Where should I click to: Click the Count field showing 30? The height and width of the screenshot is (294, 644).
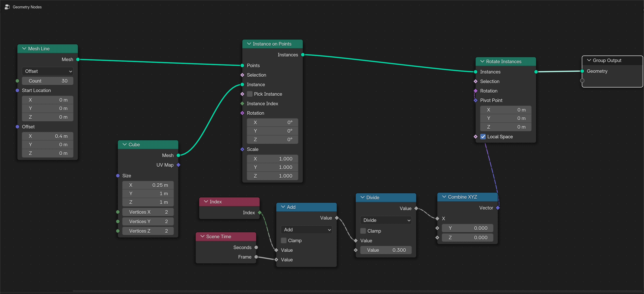48,81
